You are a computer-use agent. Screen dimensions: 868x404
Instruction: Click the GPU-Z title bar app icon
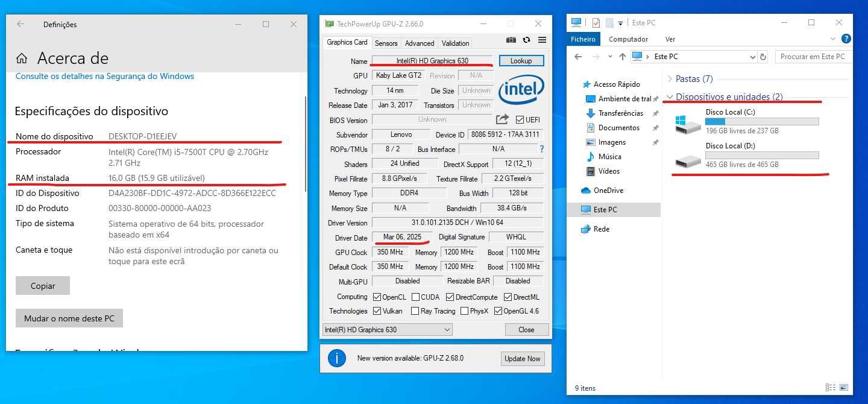329,24
